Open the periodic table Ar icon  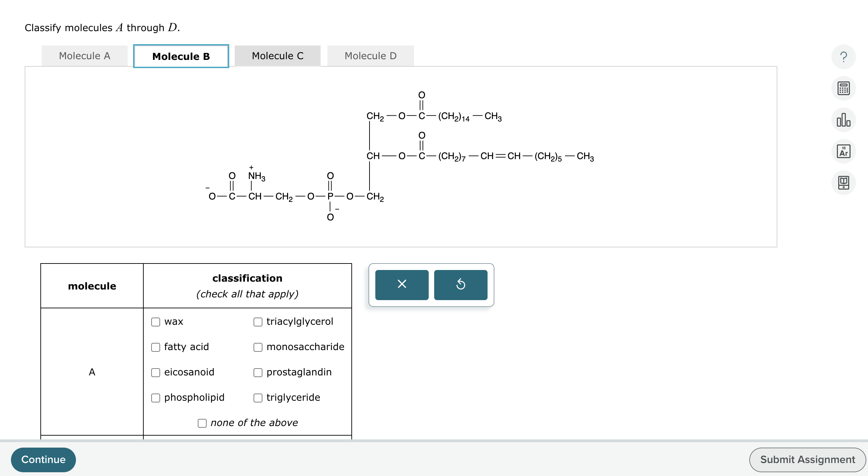(x=843, y=151)
